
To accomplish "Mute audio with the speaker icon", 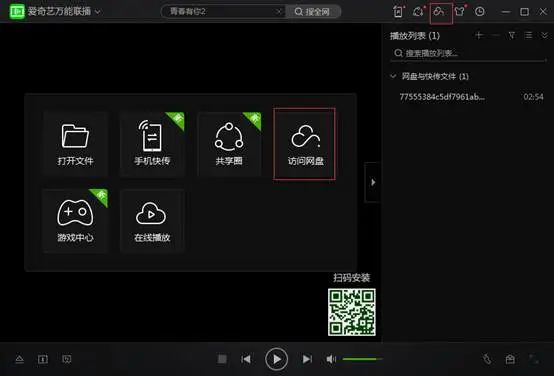I will coord(331,359).
